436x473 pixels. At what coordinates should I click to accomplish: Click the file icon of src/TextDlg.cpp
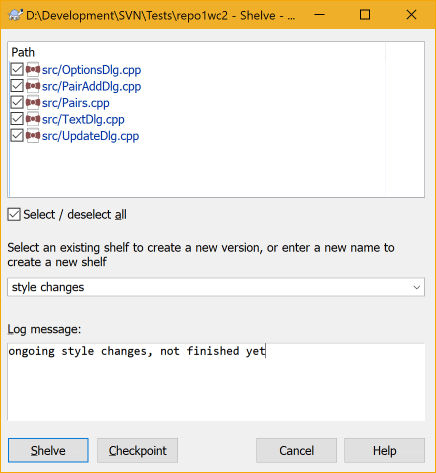pos(33,119)
